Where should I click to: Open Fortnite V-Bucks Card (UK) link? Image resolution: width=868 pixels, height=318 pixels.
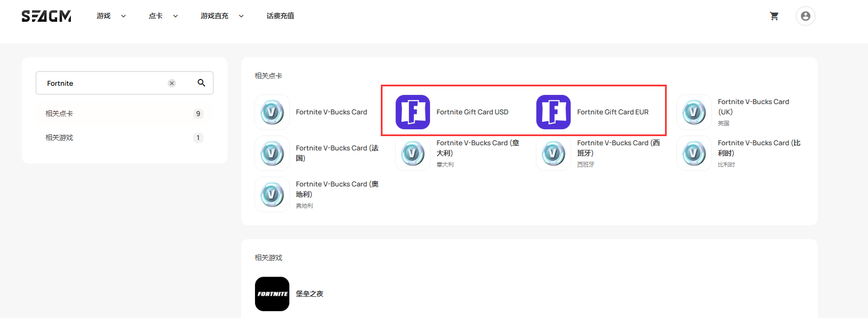[x=753, y=106]
